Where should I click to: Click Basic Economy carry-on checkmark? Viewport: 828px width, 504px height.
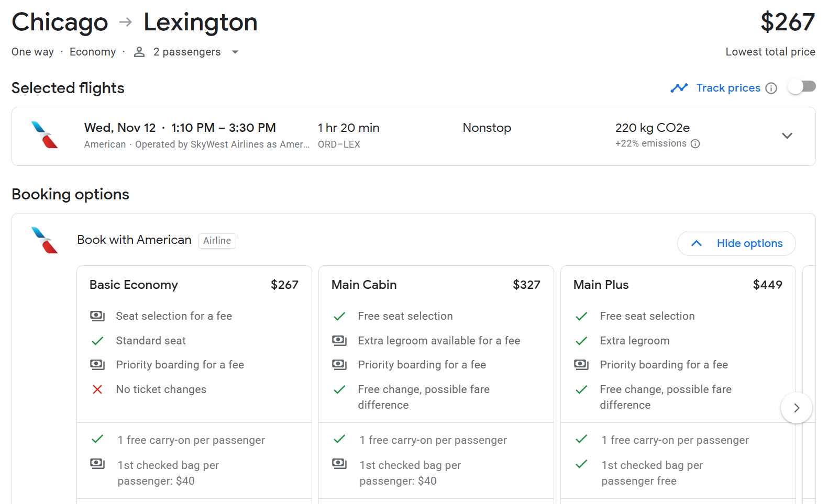[x=97, y=439]
